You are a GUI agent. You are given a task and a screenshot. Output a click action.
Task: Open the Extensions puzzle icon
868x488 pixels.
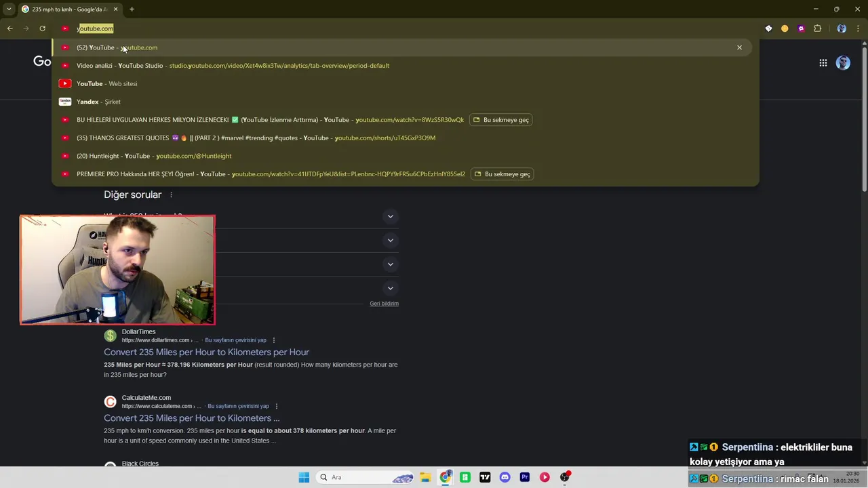point(817,28)
